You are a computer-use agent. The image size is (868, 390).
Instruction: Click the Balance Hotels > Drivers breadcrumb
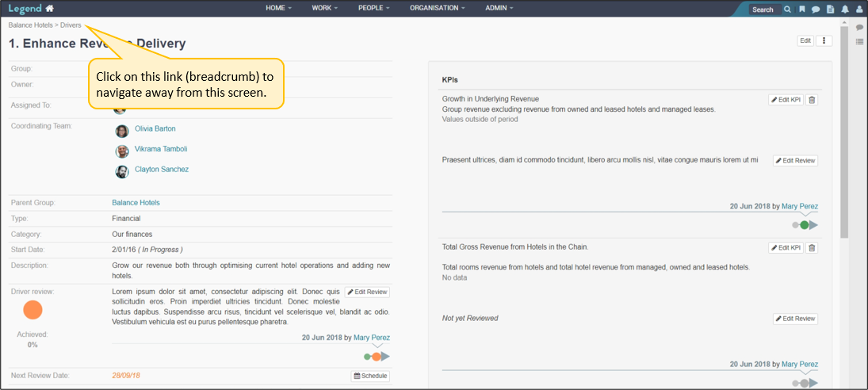point(45,25)
